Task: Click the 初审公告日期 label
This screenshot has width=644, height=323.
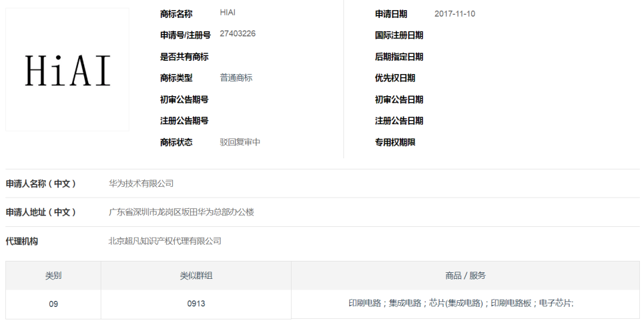Action: pos(399,100)
